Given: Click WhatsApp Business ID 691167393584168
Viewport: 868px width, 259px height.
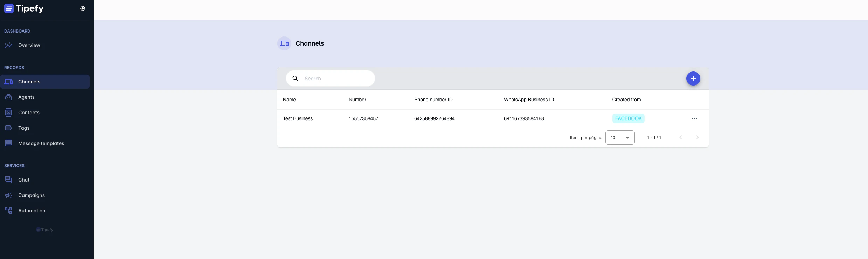Looking at the screenshot, I should [x=524, y=118].
